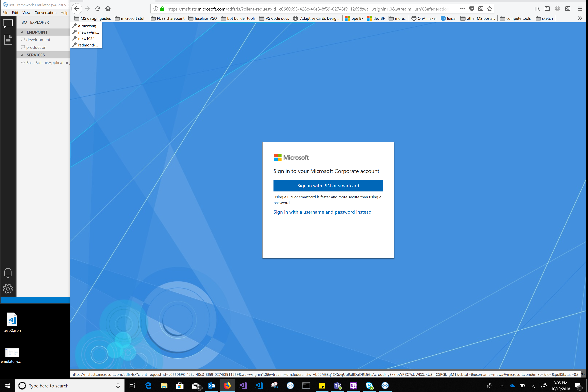Collapse the ENDPOINT section in Bot Explorer

(x=22, y=32)
